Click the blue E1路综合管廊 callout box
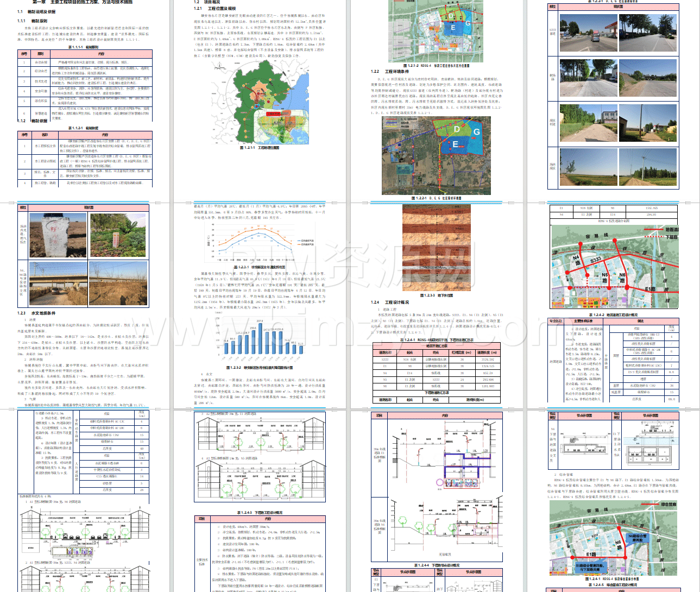Screen dimensions: 700x592 589,566
